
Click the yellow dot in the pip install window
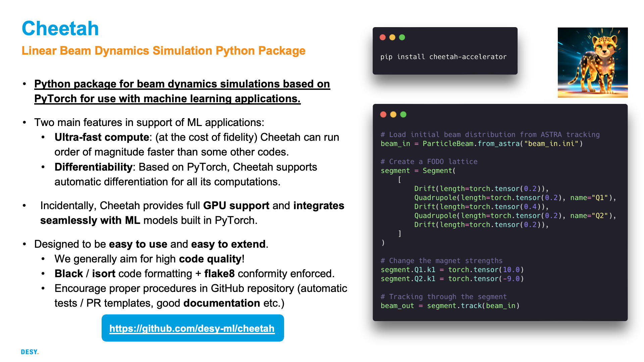pyautogui.click(x=392, y=37)
